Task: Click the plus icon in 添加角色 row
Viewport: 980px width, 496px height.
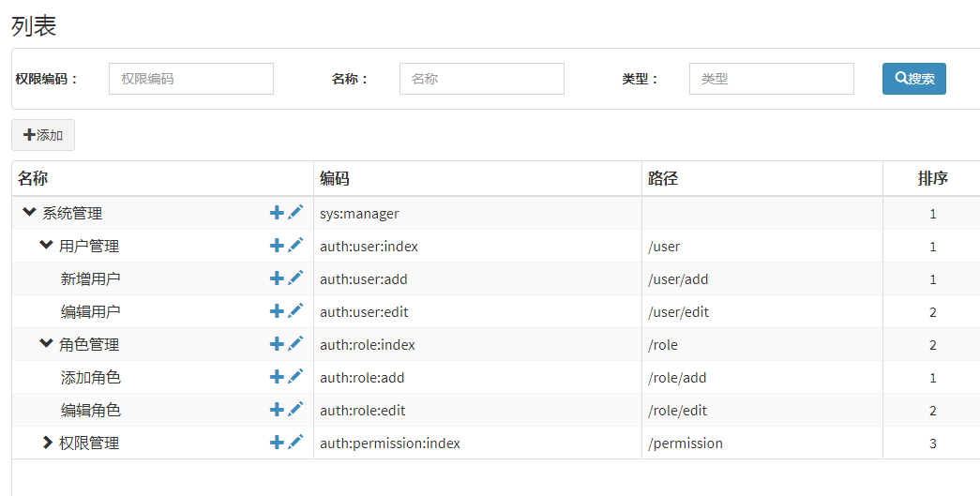Action: [277, 377]
